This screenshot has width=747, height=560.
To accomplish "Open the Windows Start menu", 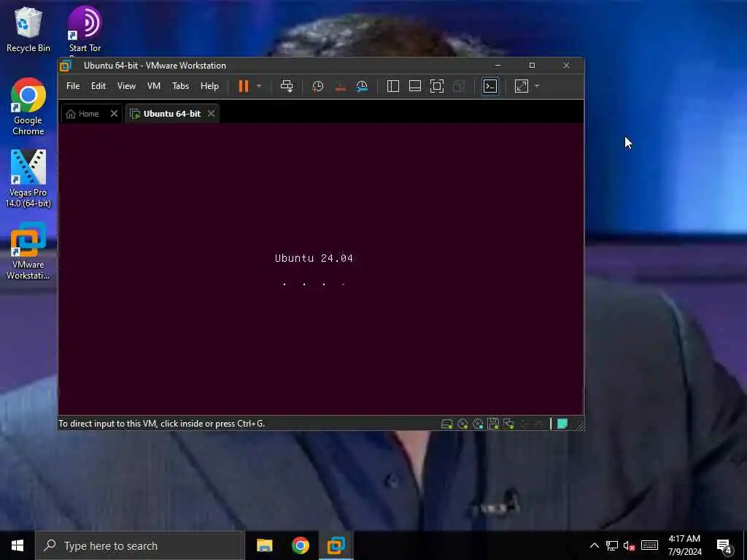I will [18, 545].
